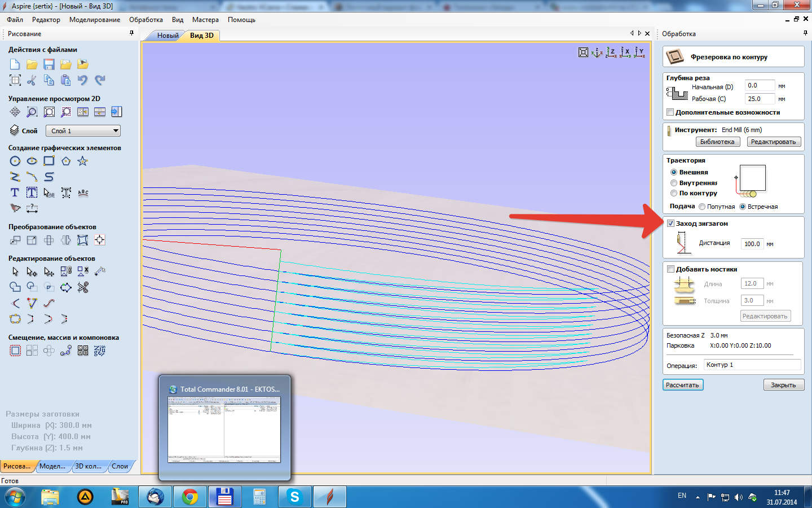View the model along the X axis
The image size is (812, 508).
[x=625, y=52]
